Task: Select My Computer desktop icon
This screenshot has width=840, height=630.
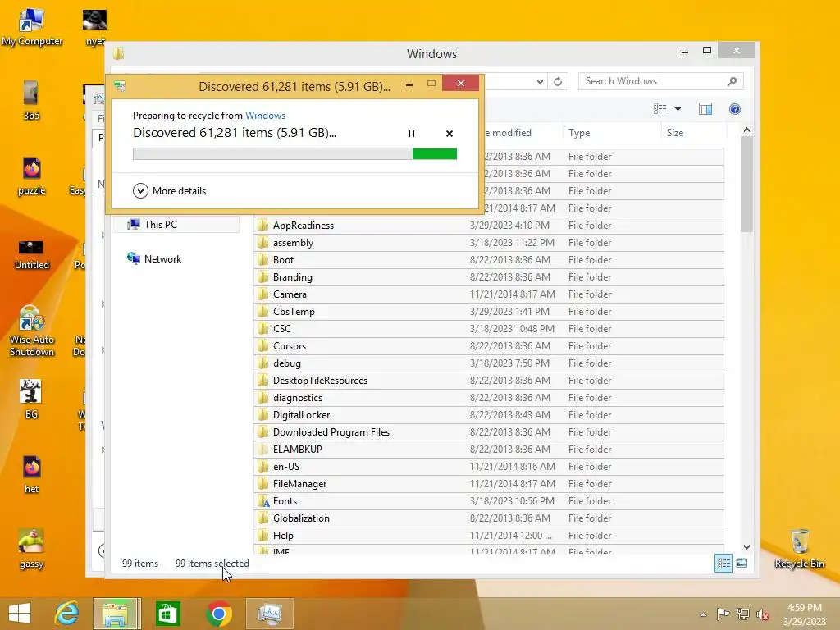Action: point(32,27)
